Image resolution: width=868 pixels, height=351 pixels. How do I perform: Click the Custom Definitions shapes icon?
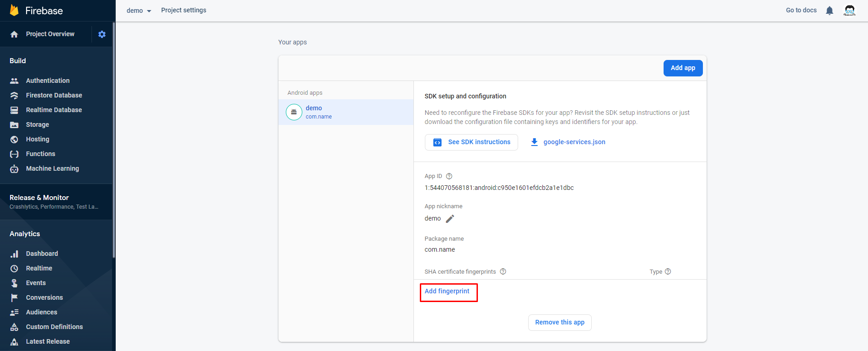pos(14,327)
